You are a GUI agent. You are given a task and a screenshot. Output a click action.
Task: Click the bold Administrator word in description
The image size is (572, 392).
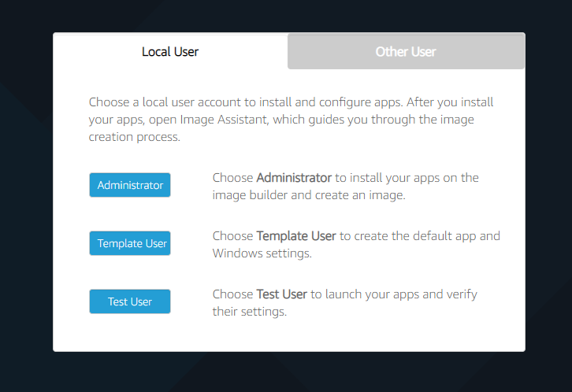(294, 178)
